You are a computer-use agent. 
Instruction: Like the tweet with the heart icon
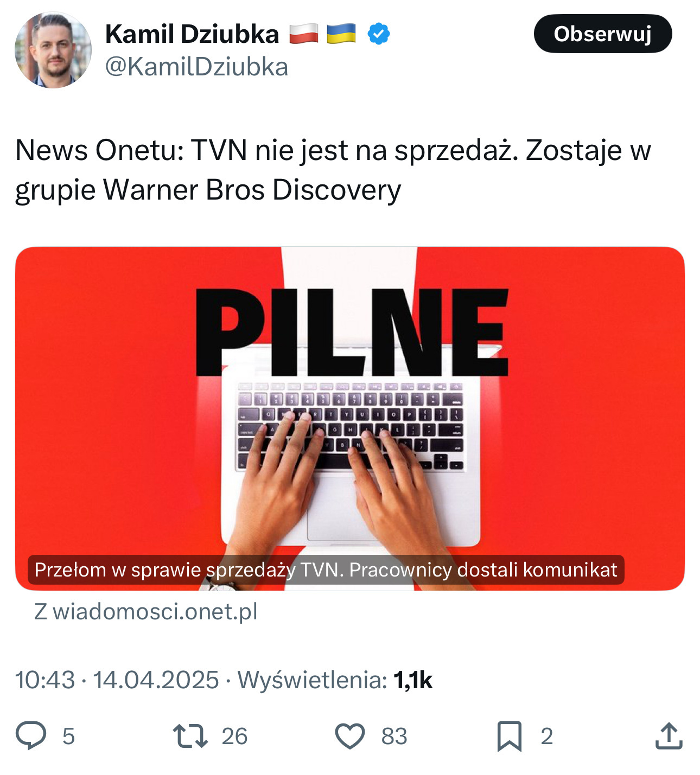click(x=349, y=736)
